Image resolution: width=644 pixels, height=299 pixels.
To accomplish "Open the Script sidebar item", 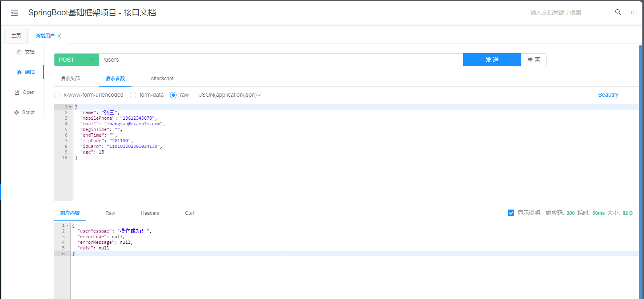I will point(25,112).
